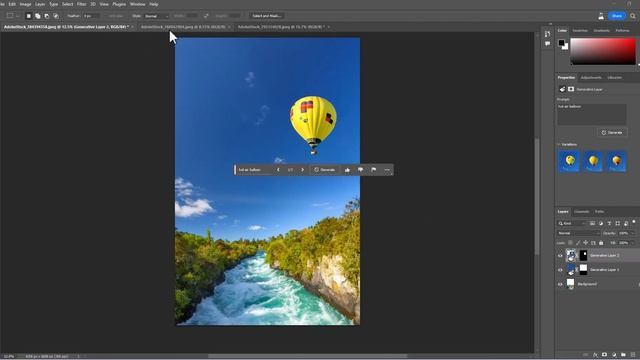The width and height of the screenshot is (640, 360).
Task: Click the prompt field in the contextual task bar
Action: 255,170
